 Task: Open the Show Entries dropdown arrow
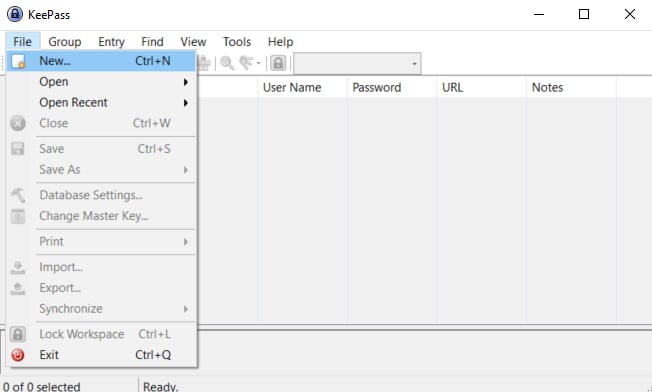pyautogui.click(x=258, y=64)
